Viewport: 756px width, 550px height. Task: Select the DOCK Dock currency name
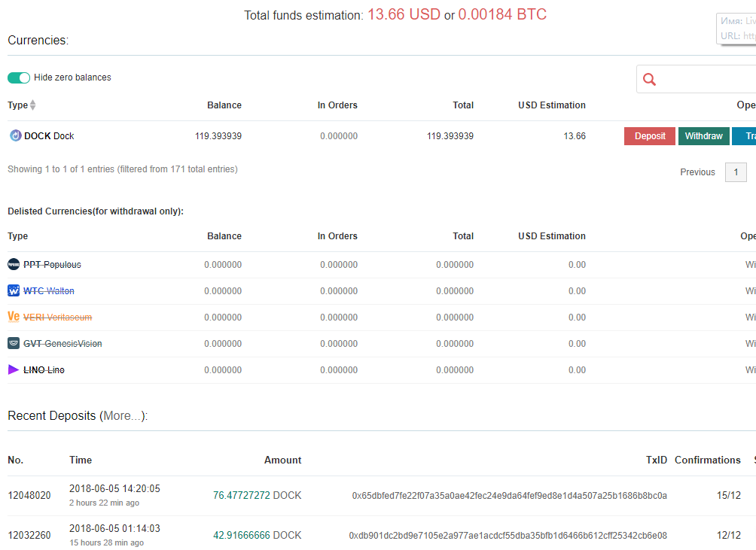[49, 136]
